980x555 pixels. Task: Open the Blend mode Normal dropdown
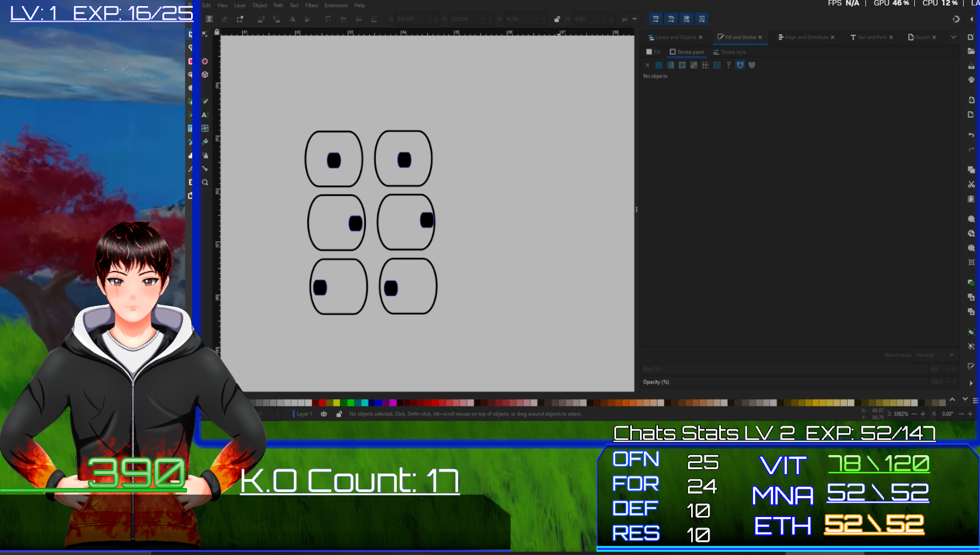click(935, 355)
